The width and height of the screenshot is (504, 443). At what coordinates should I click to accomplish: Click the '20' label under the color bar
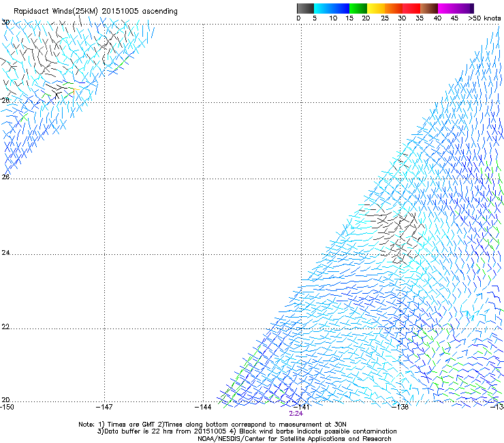click(x=366, y=18)
